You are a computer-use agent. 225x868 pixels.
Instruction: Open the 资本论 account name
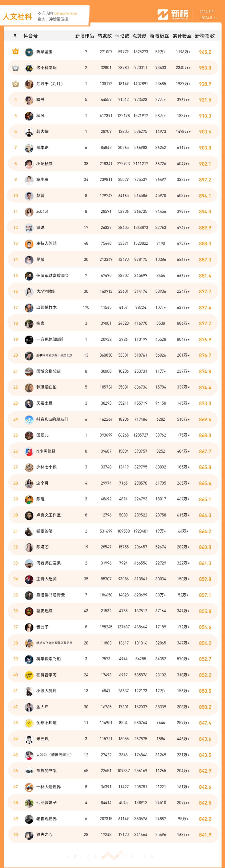(x=42, y=148)
